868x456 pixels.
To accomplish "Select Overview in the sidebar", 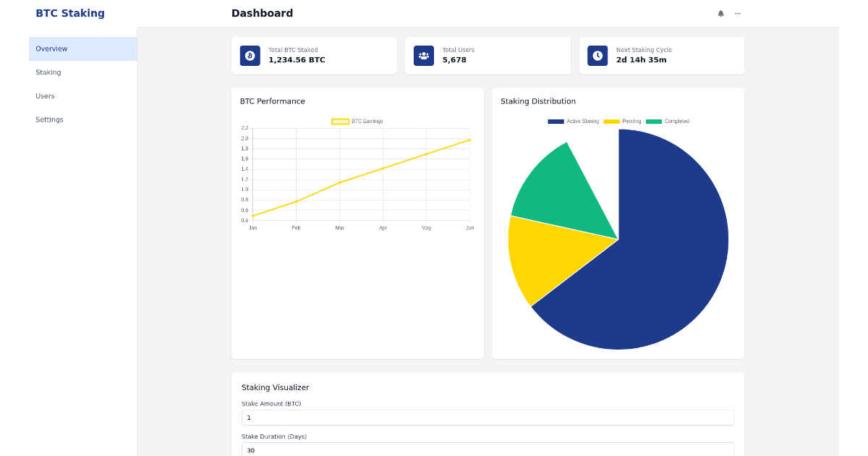I will [x=51, y=48].
